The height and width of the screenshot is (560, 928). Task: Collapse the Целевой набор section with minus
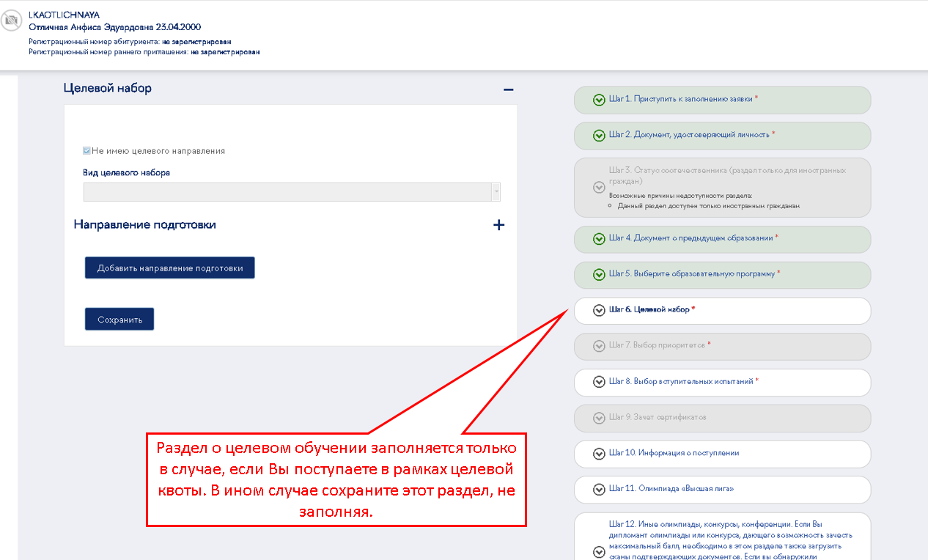click(508, 89)
